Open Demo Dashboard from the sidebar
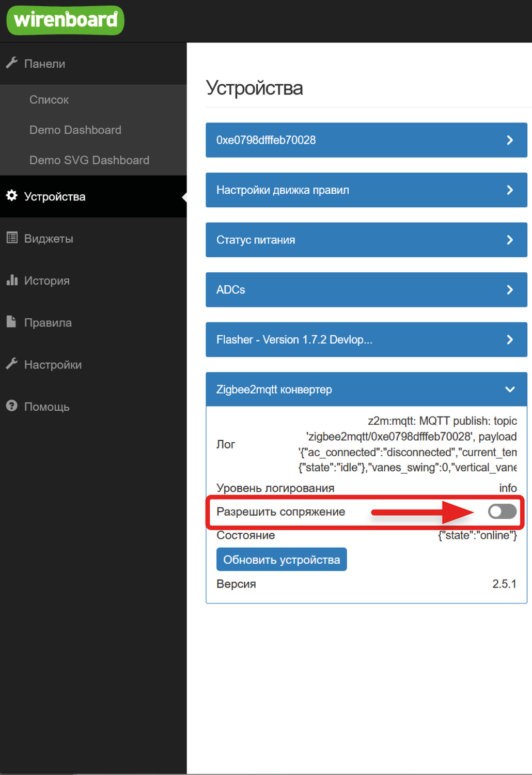The width and height of the screenshot is (532, 775). 75,130
